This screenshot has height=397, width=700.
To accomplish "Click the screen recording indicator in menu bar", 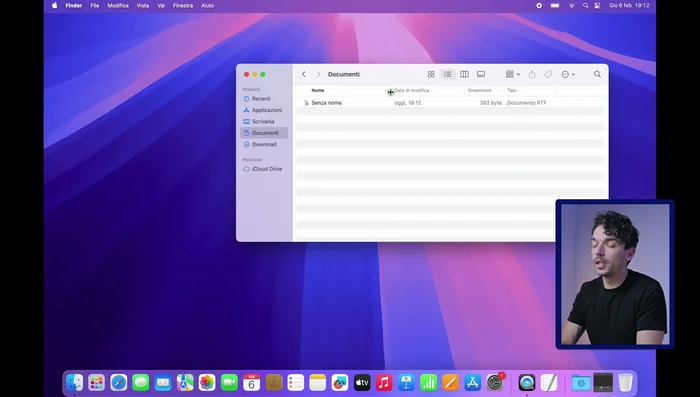I will click(x=539, y=6).
